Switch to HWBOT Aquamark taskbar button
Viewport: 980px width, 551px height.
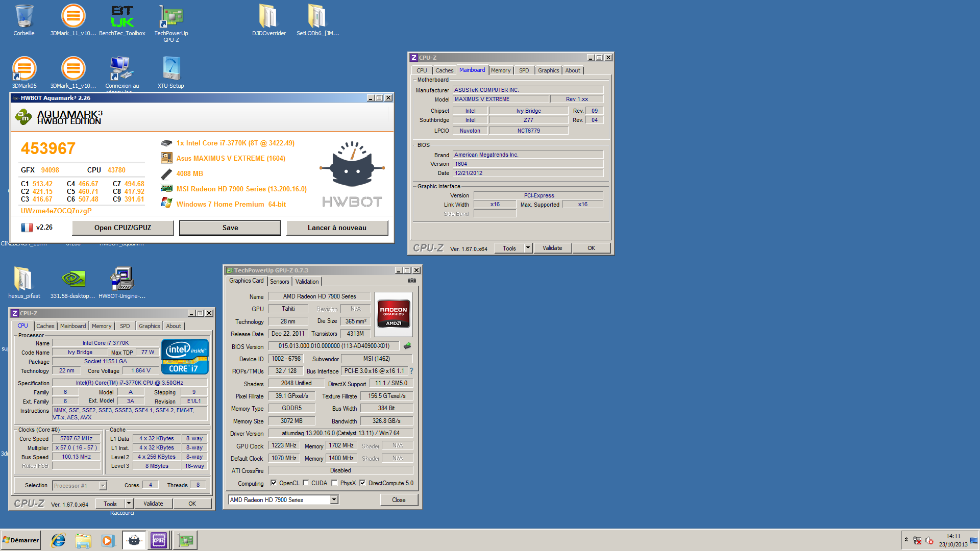tap(134, 540)
